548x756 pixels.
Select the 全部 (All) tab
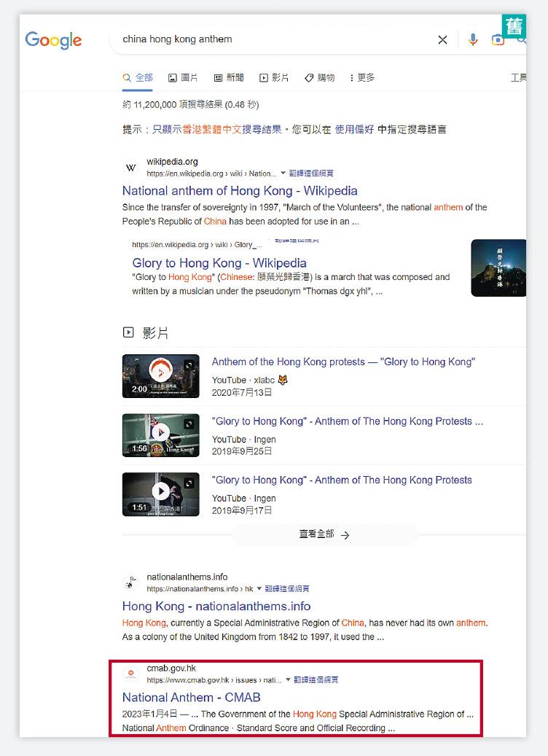coord(138,77)
